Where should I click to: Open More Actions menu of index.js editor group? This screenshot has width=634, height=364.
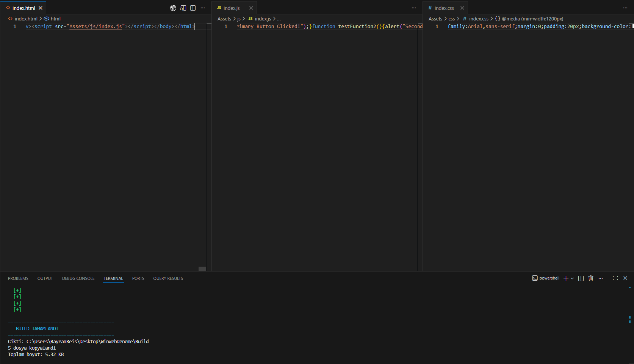414,8
